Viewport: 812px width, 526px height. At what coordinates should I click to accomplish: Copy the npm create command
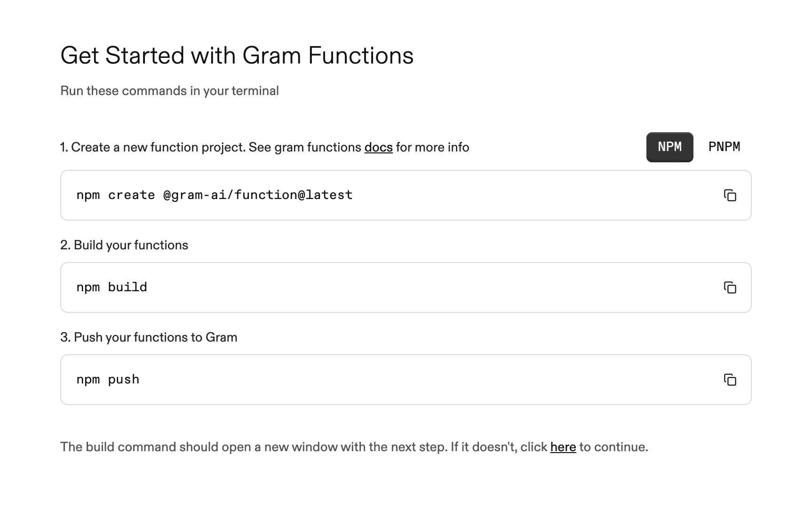(731, 195)
